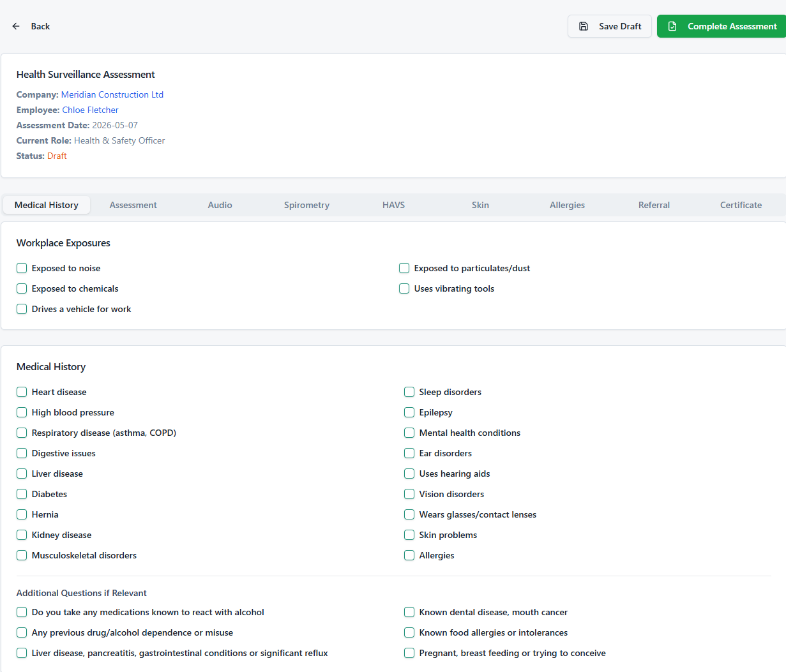Check the Liver disease checkbox

point(22,474)
